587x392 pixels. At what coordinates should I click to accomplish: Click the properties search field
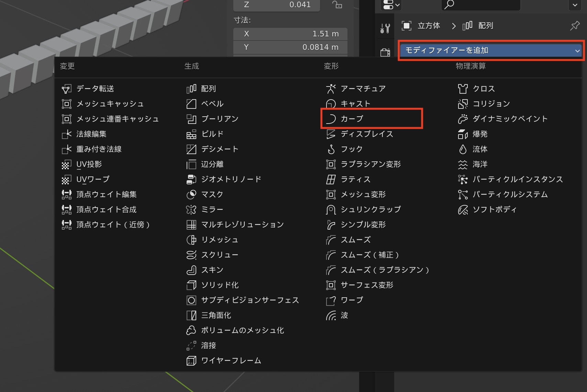(x=481, y=5)
